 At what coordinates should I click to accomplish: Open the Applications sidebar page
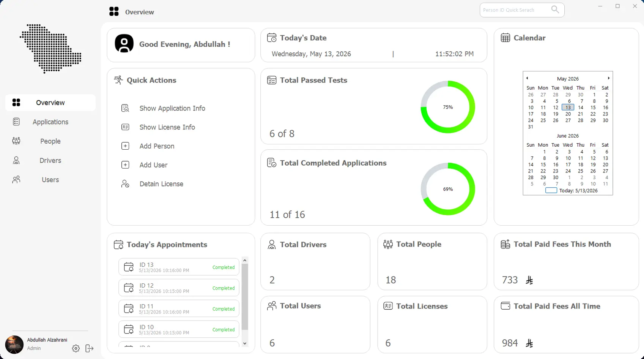[50, 122]
